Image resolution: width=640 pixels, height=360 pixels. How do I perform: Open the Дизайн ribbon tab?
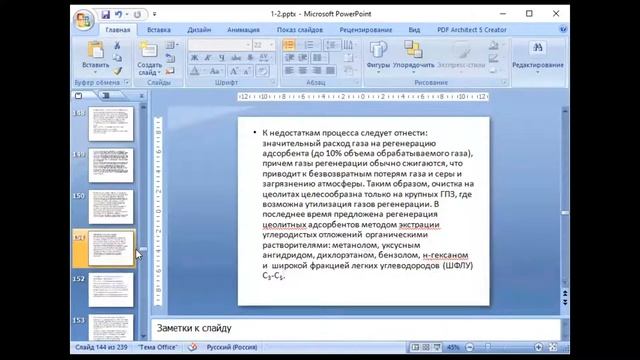(x=199, y=30)
